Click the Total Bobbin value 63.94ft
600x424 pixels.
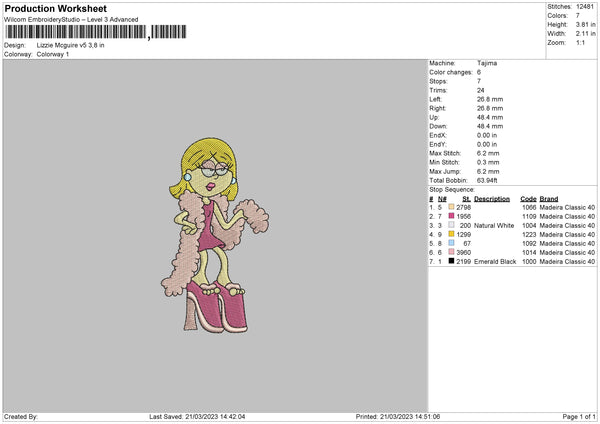[x=487, y=180]
